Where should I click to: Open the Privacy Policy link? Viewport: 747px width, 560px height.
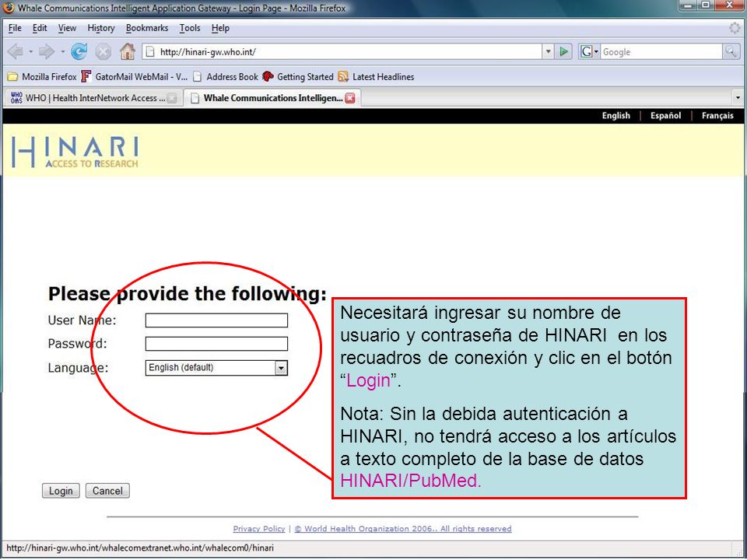[x=258, y=529]
